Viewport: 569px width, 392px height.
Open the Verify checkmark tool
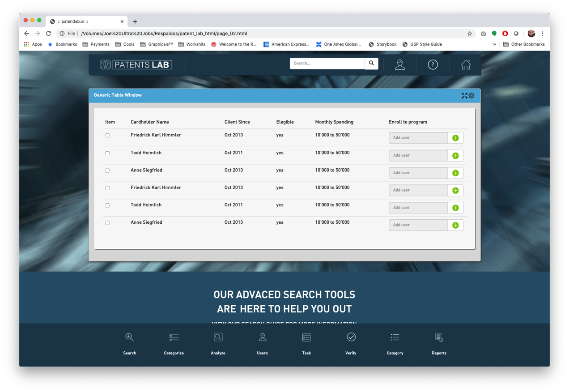pyautogui.click(x=351, y=344)
